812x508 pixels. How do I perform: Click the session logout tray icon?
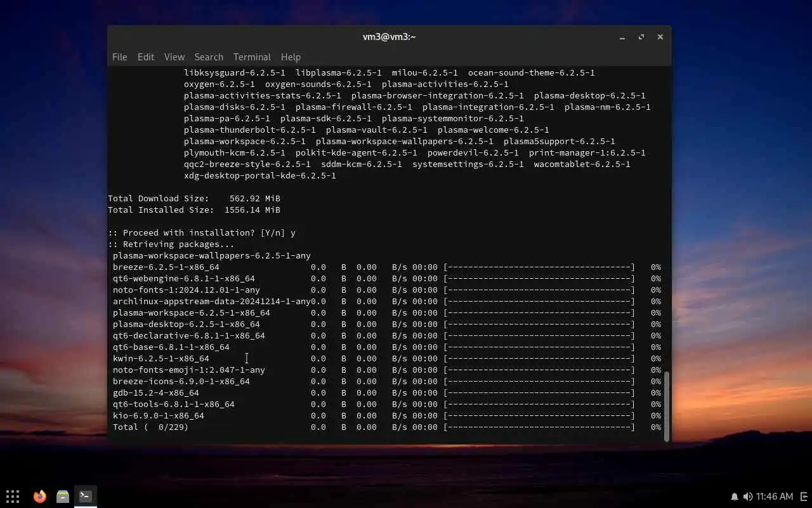(x=804, y=497)
